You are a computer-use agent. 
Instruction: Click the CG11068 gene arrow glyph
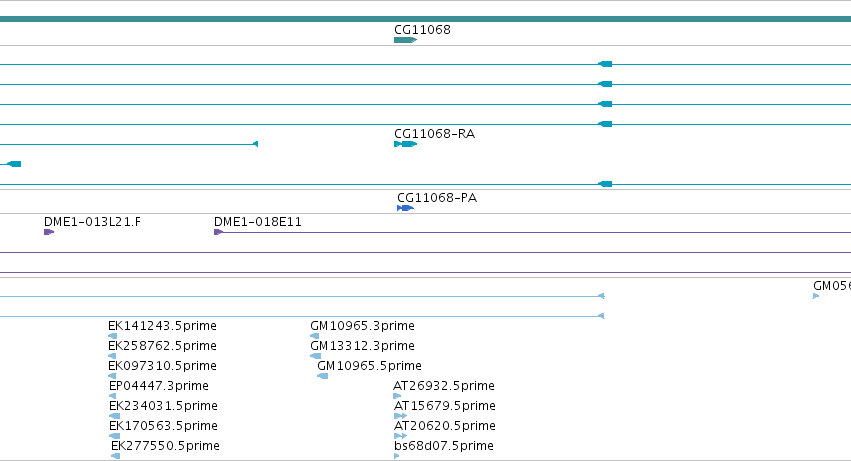(x=405, y=40)
